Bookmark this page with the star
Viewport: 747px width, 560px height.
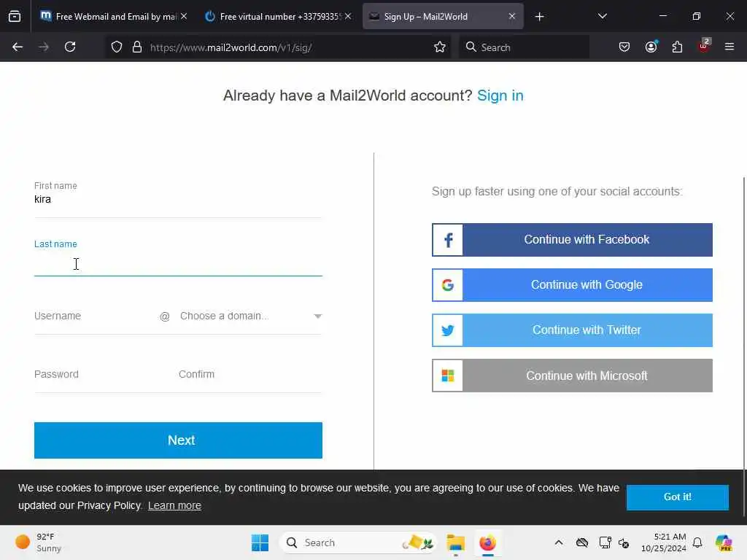point(440,47)
